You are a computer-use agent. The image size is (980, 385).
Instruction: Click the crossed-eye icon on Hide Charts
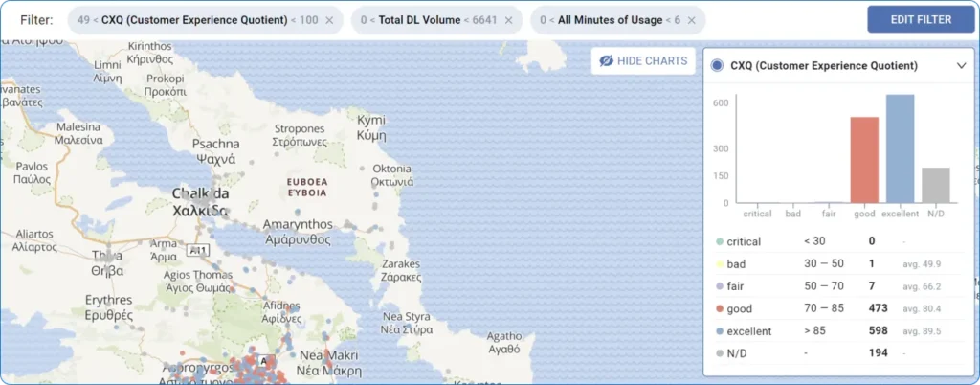[x=606, y=60]
